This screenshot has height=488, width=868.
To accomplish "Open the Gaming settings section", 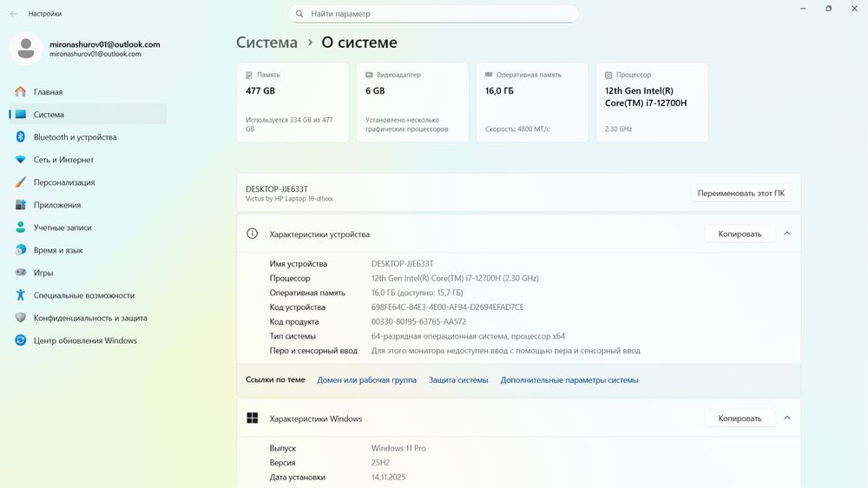I will (43, 273).
